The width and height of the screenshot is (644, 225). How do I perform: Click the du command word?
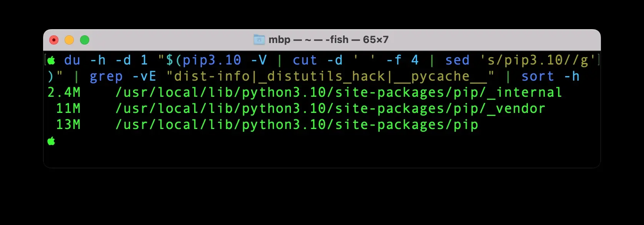72,60
